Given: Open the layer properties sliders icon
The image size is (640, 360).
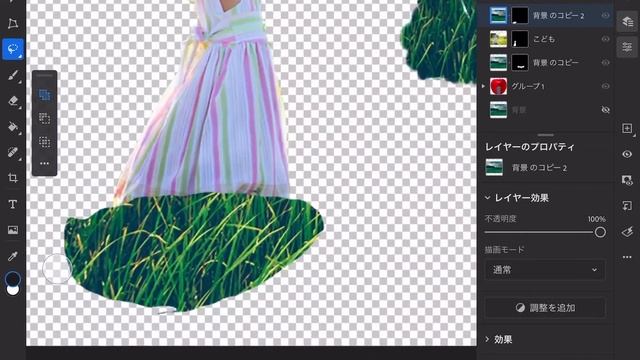Looking at the screenshot, I should (x=627, y=47).
